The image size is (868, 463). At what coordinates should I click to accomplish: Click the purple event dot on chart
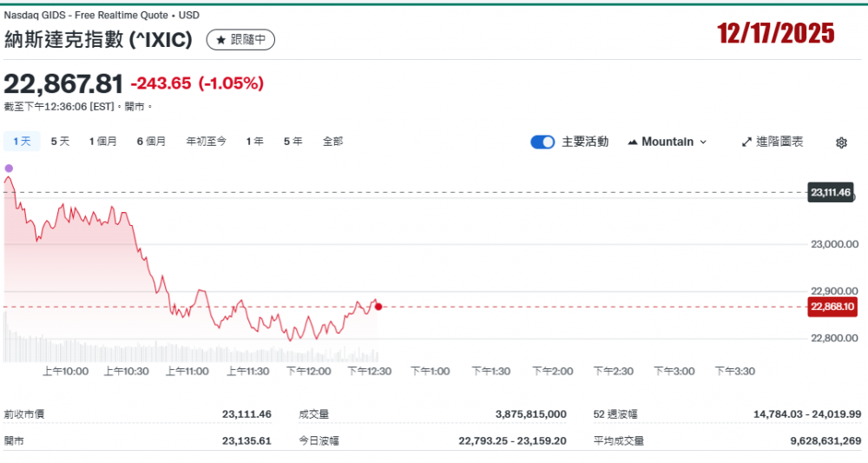click(x=9, y=169)
